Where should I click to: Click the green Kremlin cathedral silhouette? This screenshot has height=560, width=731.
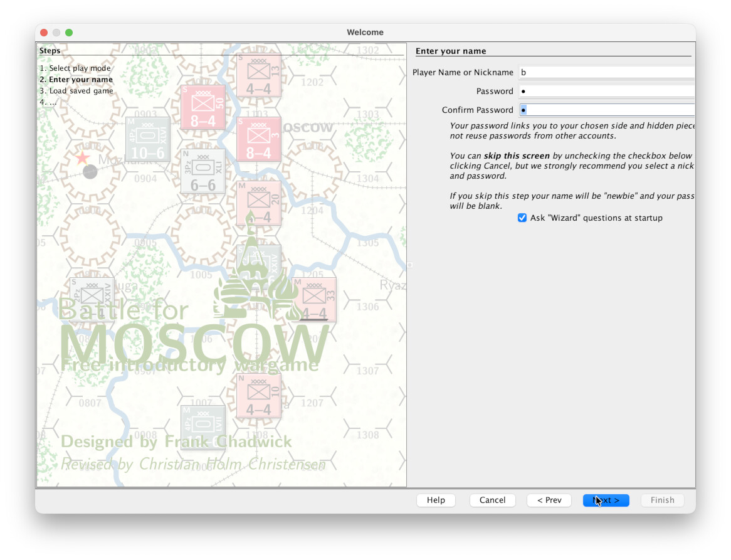coord(253,276)
